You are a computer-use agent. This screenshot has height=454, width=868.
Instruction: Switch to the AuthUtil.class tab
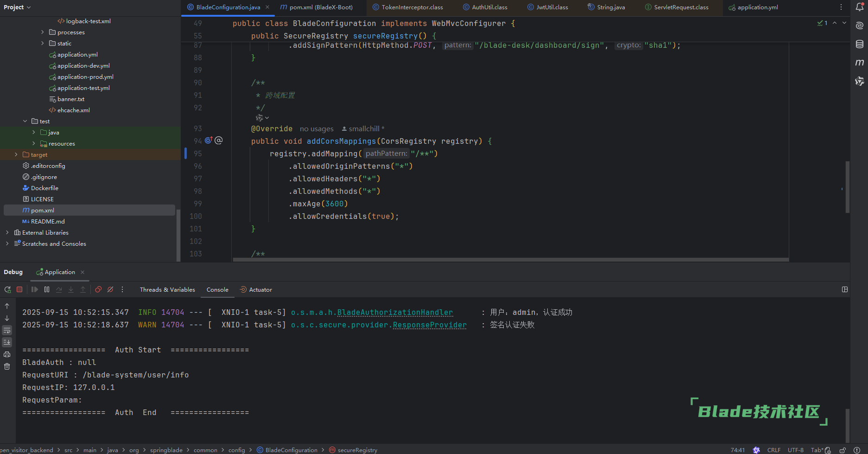[x=485, y=7]
